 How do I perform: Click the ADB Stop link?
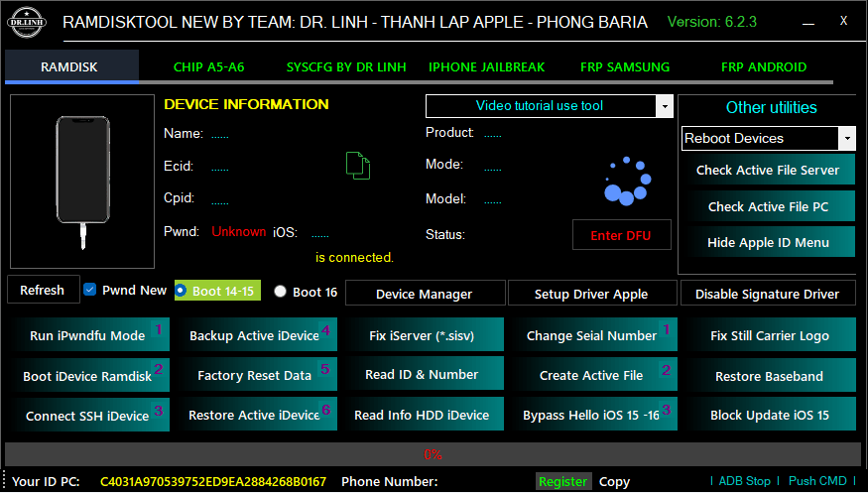745,481
